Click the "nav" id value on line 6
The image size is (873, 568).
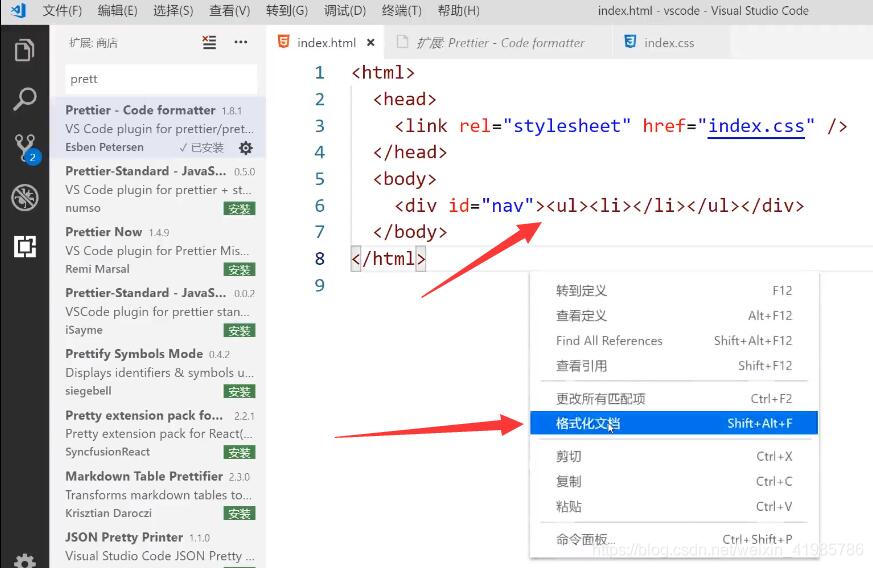tap(508, 206)
